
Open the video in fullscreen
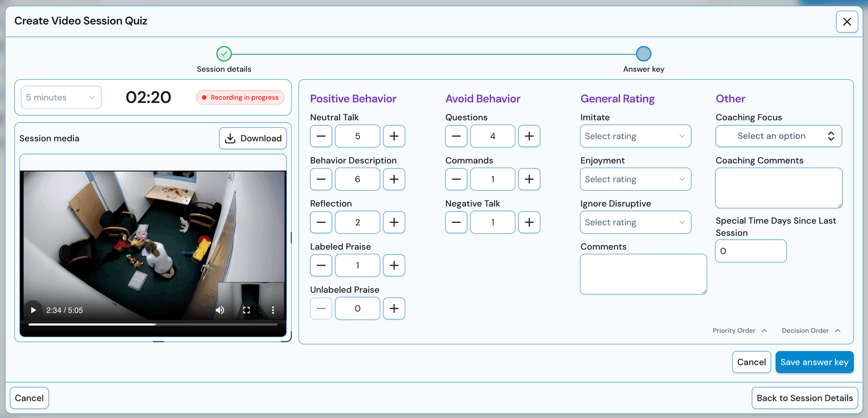click(x=246, y=310)
